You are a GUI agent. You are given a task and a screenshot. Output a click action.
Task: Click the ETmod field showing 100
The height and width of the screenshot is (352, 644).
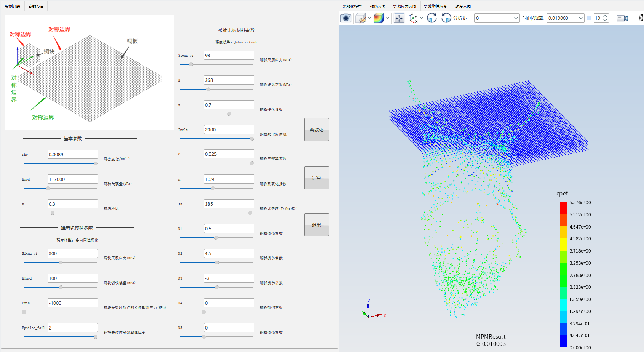coord(73,278)
